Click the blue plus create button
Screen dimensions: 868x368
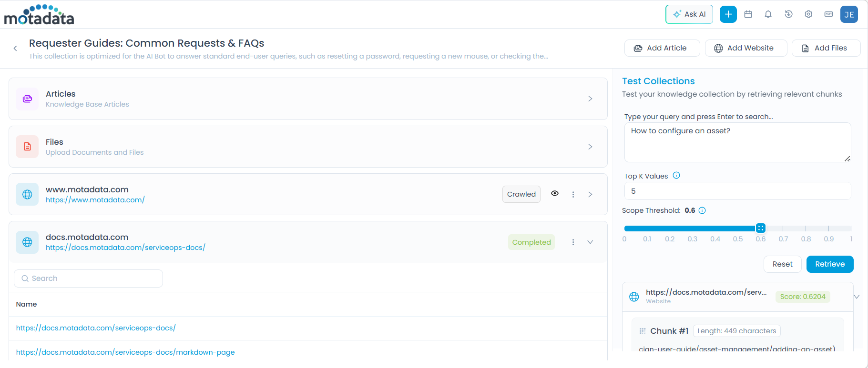pyautogui.click(x=728, y=14)
